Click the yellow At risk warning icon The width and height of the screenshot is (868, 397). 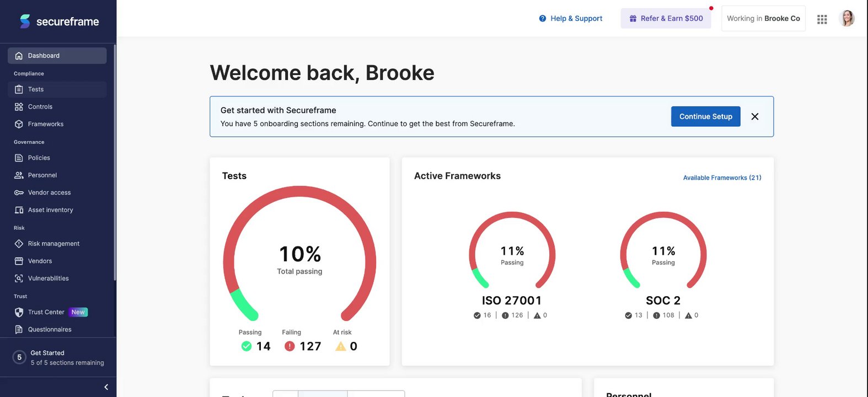[x=341, y=346]
